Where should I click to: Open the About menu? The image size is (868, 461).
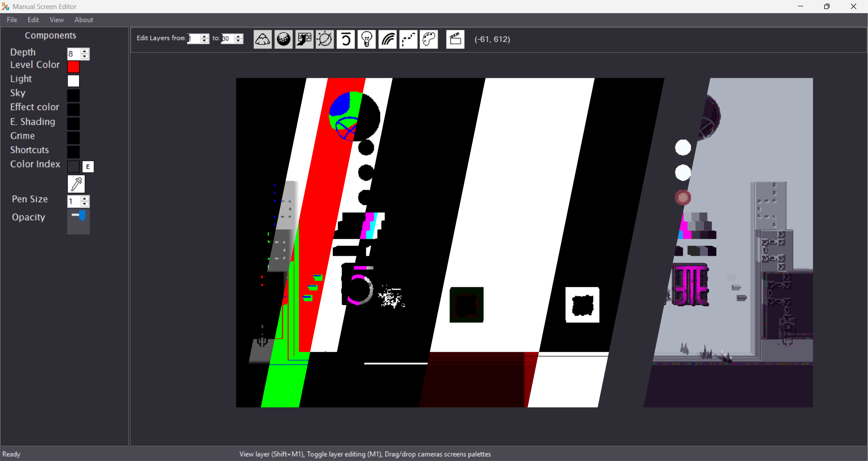83,19
